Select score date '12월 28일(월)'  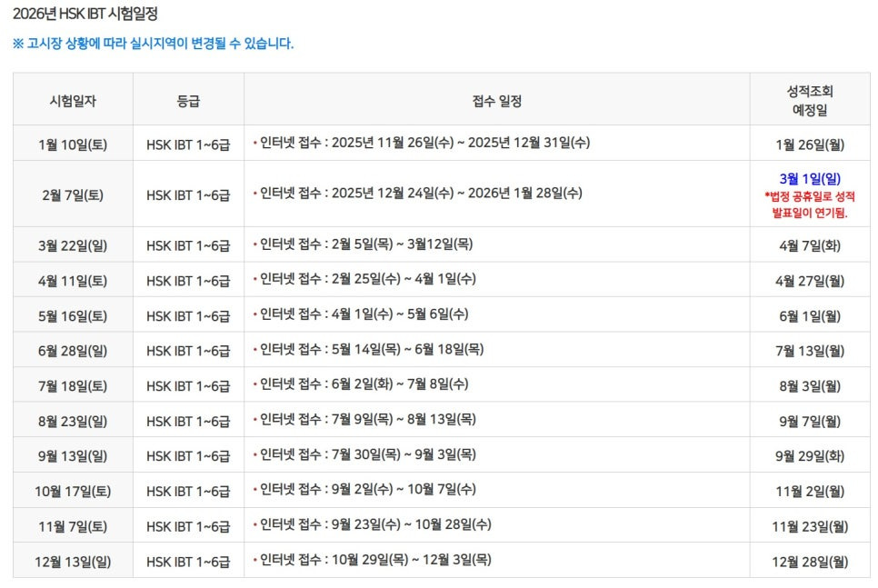pyautogui.click(x=810, y=561)
